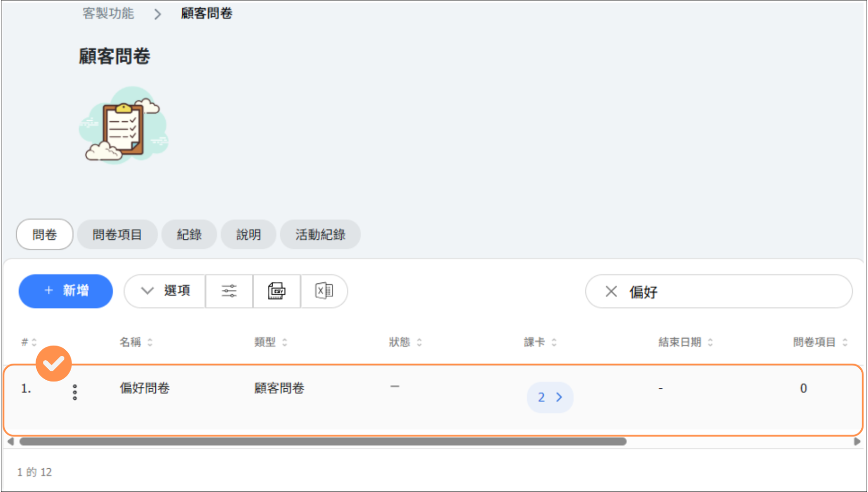Click the print icon in toolbar
The height and width of the screenshot is (492, 868).
point(277,291)
